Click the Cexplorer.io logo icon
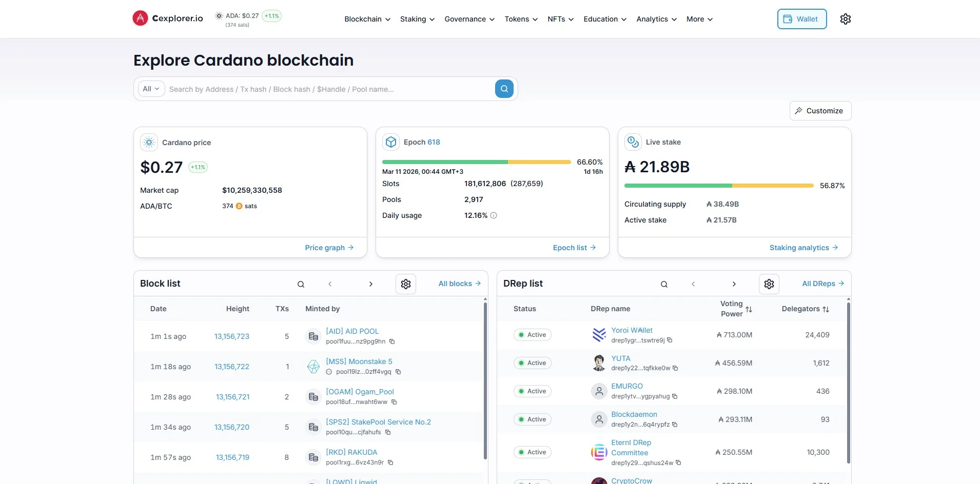 pyautogui.click(x=140, y=18)
